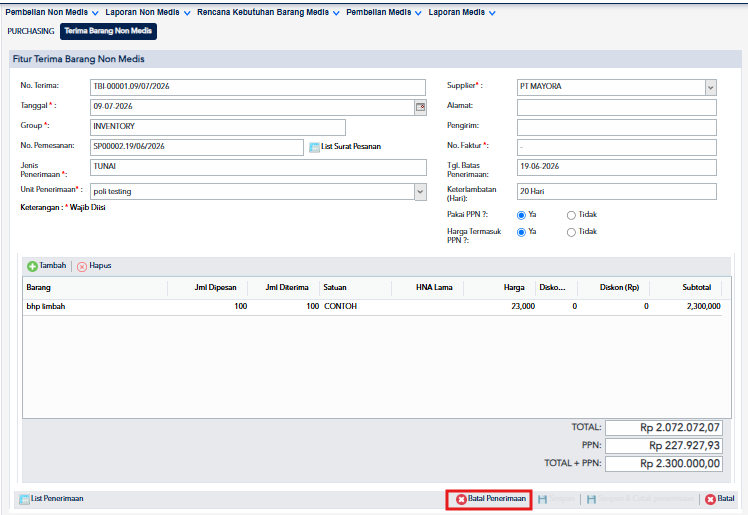Click the Hapus button label

(x=100, y=266)
